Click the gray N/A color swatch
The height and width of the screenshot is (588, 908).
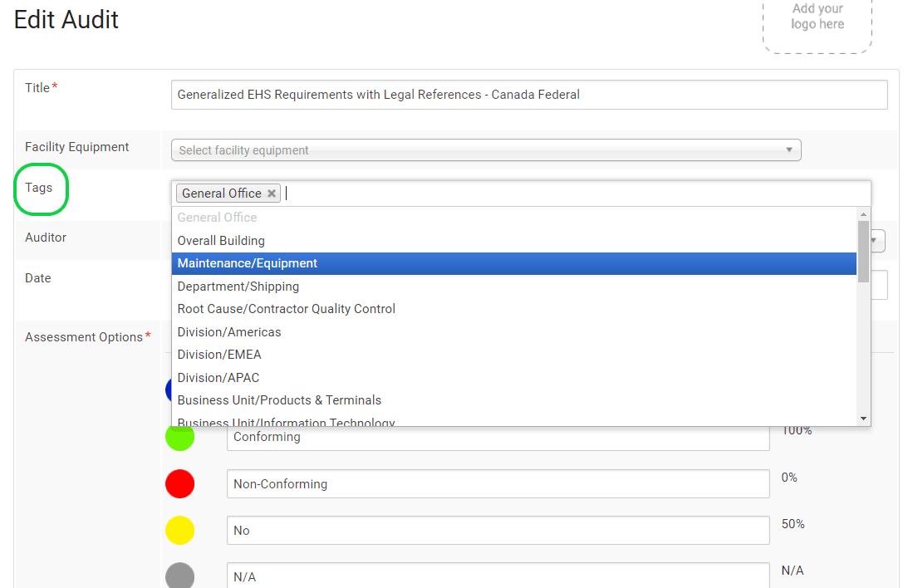pos(180,576)
